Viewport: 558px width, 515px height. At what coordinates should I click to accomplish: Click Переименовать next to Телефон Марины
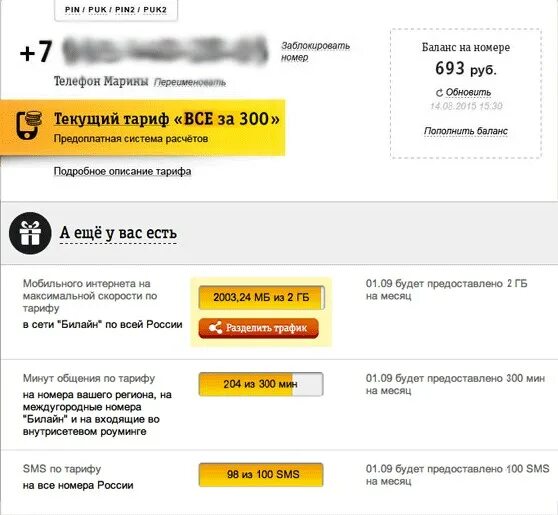click(190, 83)
